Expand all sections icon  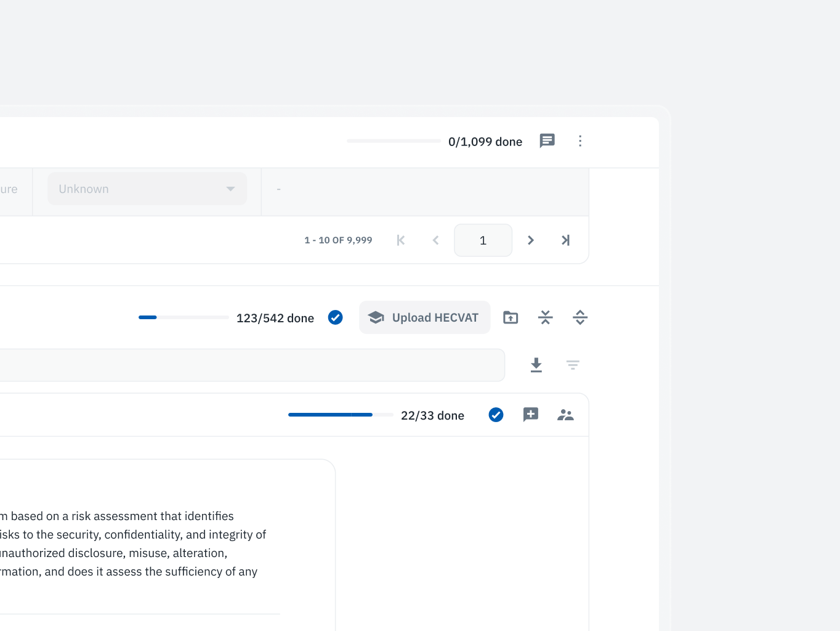tap(580, 317)
